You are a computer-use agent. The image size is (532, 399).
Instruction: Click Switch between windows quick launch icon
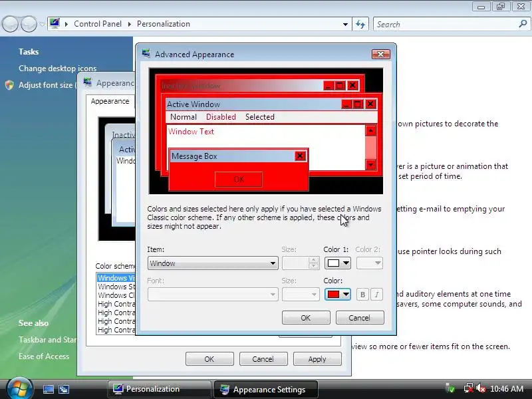point(63,389)
